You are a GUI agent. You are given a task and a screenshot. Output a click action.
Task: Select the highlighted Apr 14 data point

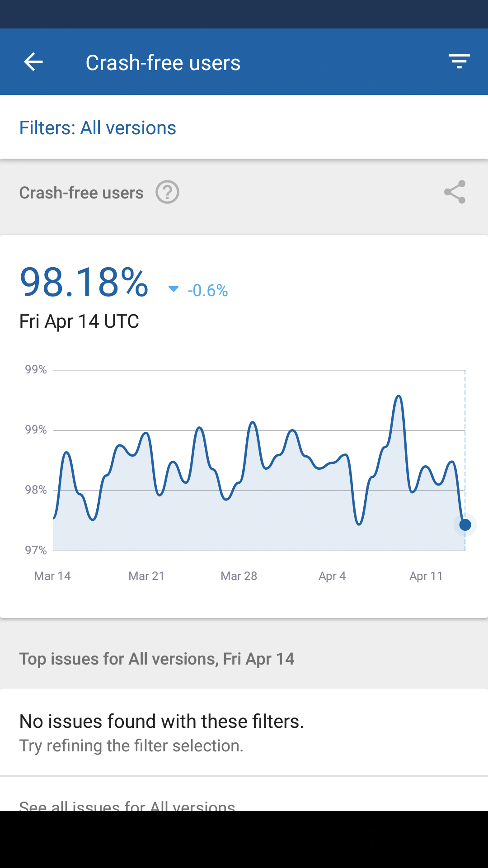click(x=465, y=525)
